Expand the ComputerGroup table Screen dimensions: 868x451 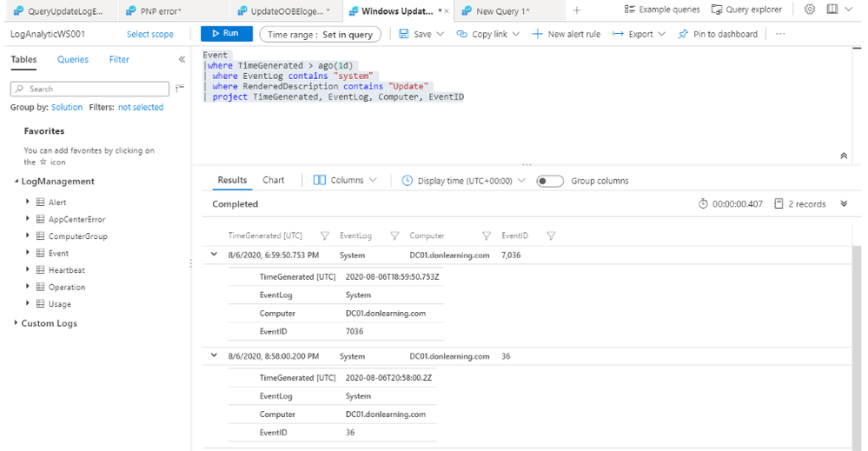(27, 235)
